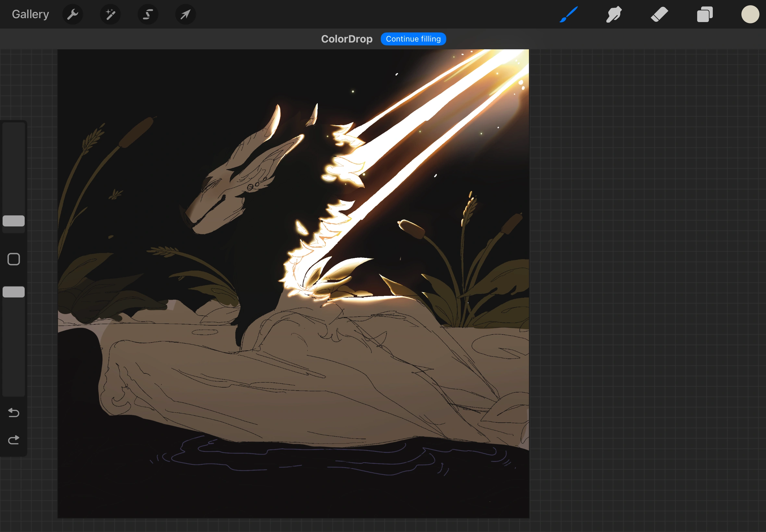Open the Actions menu with the wrench icon
The image size is (766, 532).
(73, 14)
